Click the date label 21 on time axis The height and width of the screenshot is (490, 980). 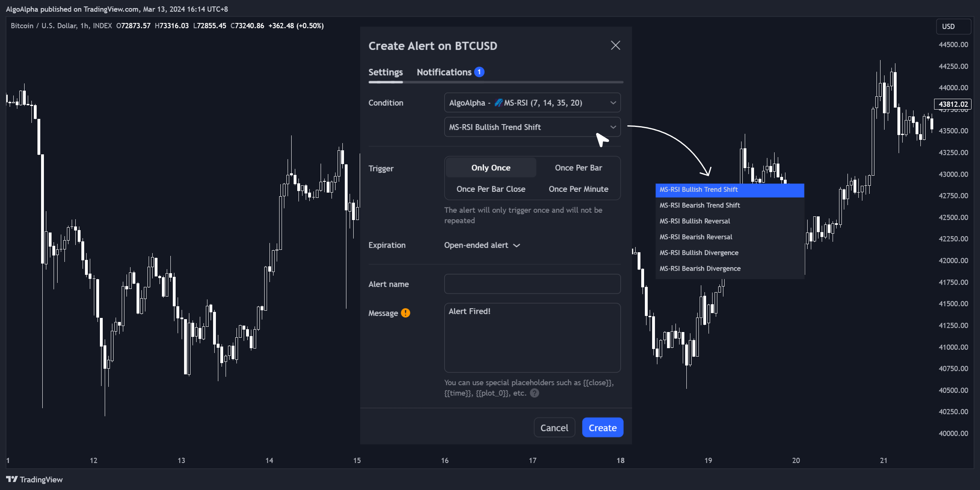883,461
